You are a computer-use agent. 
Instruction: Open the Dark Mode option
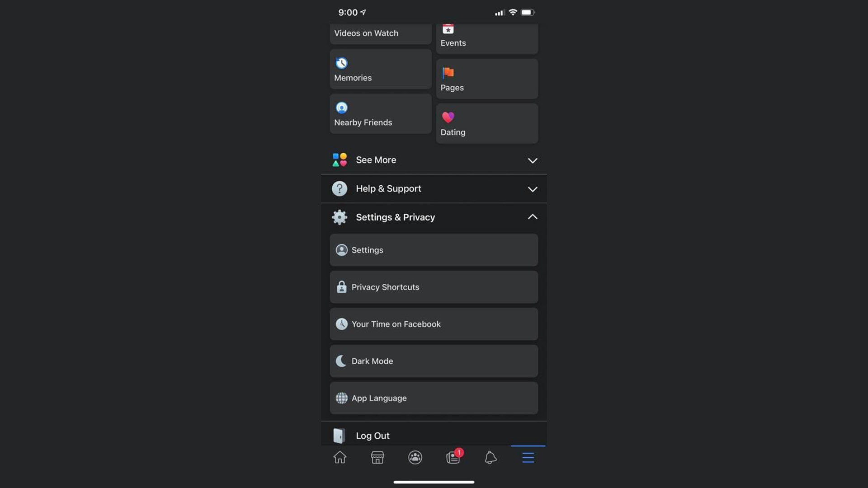[434, 361]
